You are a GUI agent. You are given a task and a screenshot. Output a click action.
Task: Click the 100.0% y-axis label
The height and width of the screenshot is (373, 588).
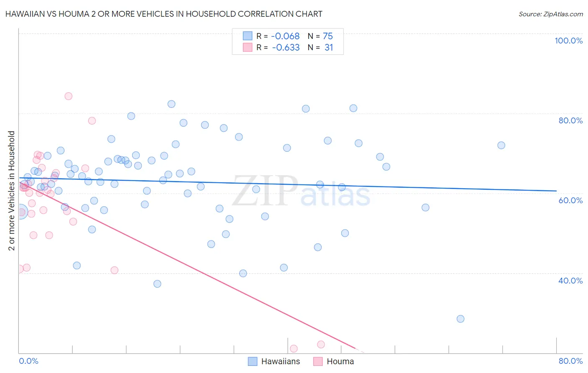[x=568, y=41]
